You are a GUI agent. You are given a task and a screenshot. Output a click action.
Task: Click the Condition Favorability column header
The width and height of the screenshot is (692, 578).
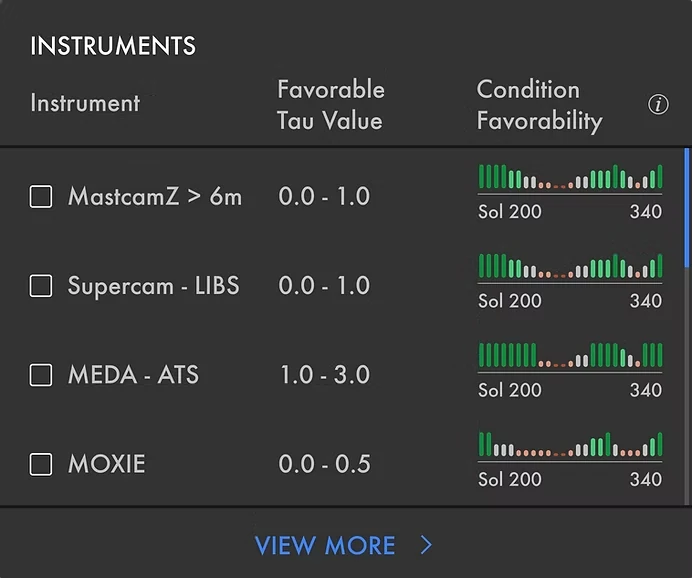[x=539, y=106]
